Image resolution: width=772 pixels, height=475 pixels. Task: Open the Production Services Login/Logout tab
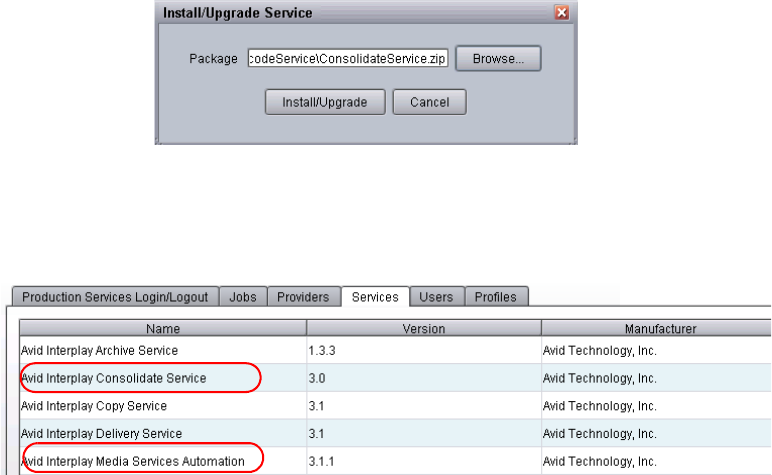click(x=115, y=297)
